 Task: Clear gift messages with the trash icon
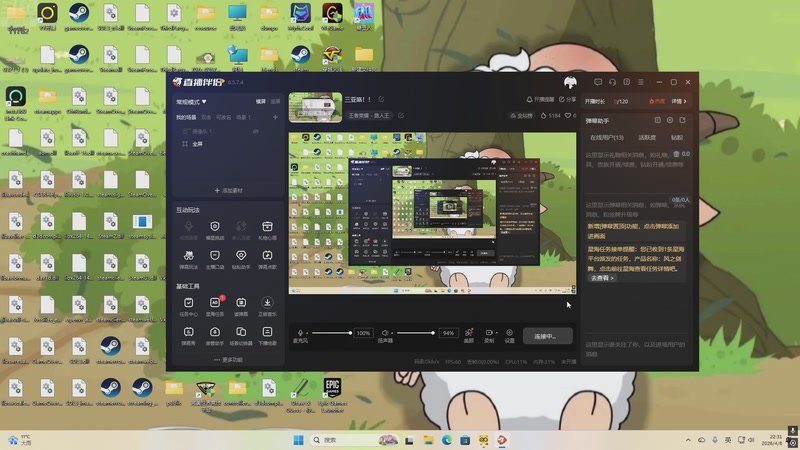pos(676,154)
